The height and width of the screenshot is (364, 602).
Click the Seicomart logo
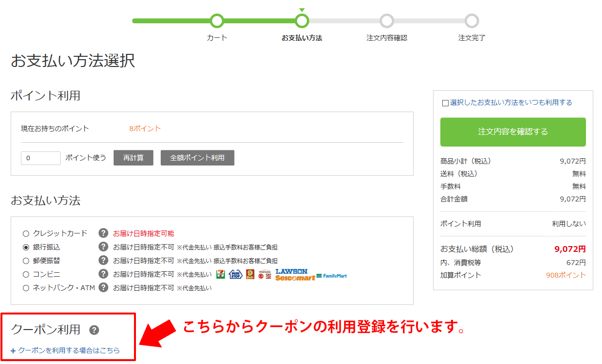pos(295,278)
